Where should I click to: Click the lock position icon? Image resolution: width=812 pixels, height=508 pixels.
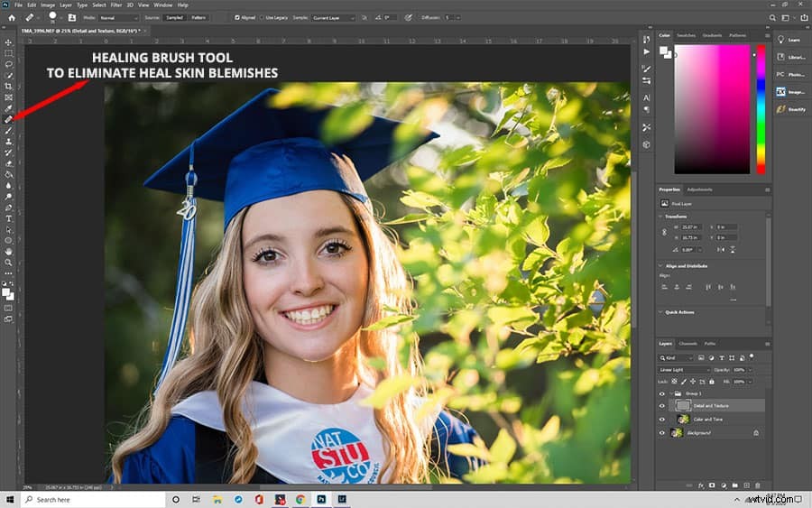(693, 382)
